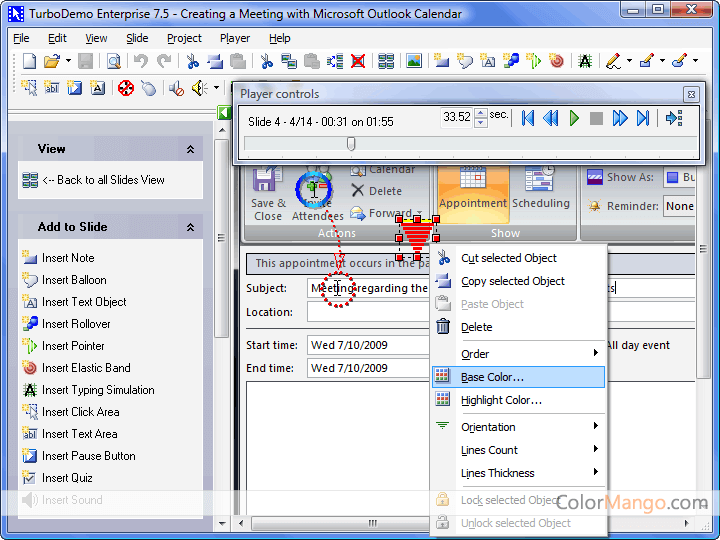Click the 33.52 seconds duration field
The image size is (720, 540).
[457, 118]
